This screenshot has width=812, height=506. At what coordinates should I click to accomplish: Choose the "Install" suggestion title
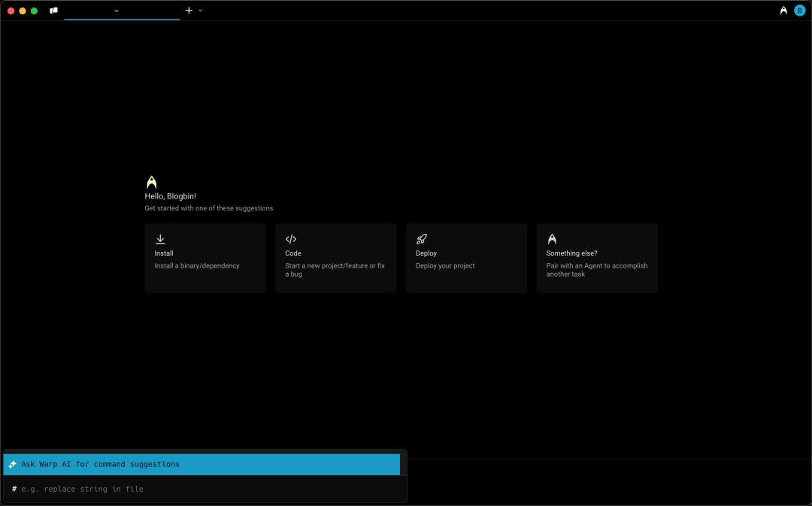coord(164,253)
